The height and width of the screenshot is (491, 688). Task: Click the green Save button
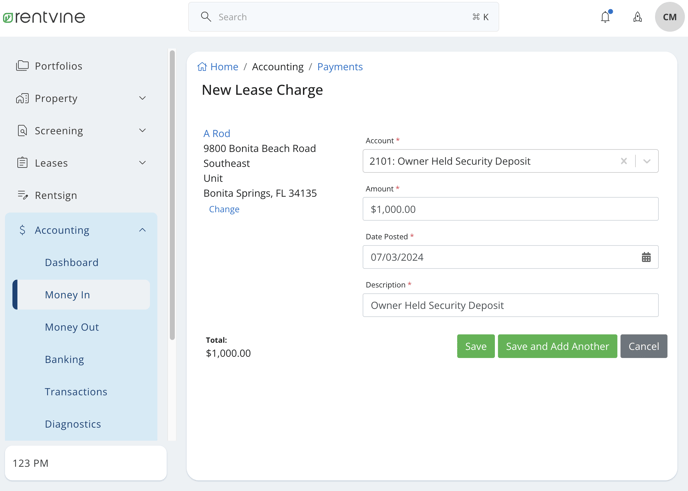pyautogui.click(x=476, y=346)
